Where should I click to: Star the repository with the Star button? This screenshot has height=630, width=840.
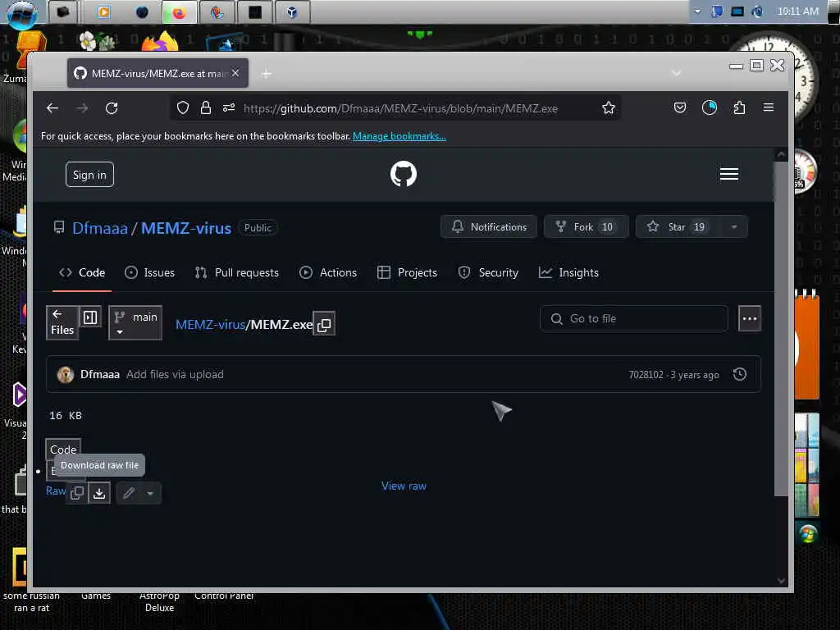click(678, 227)
